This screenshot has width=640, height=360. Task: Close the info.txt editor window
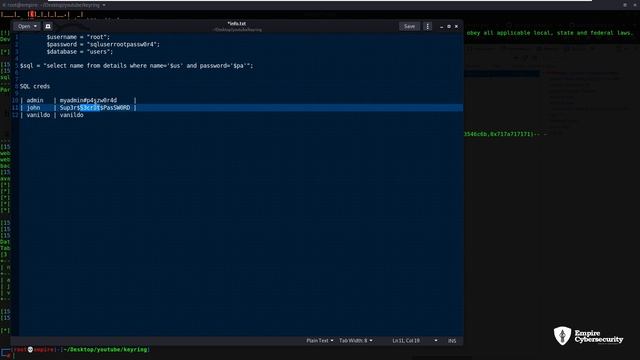(456, 27)
